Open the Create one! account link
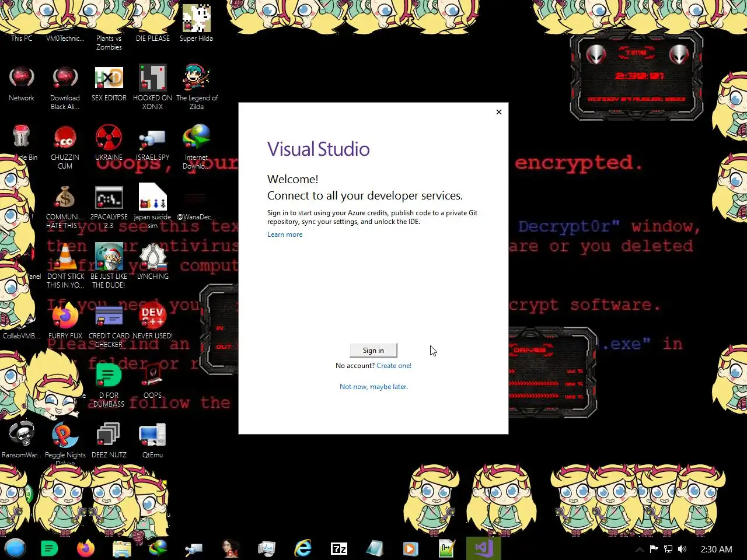Screen dimensions: 747x560 (394, 366)
